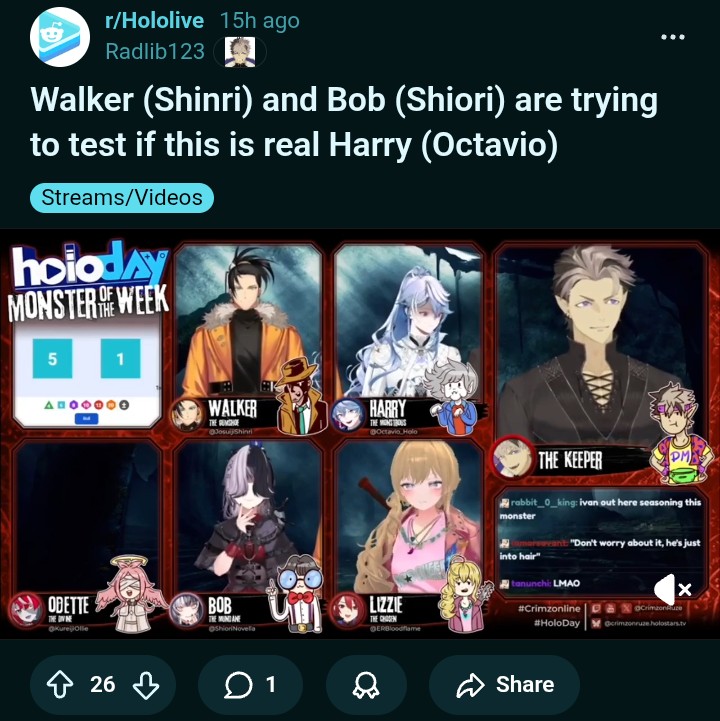
Task: Click the small blue Roll button in dice panel
Action: pyautogui.click(x=86, y=419)
